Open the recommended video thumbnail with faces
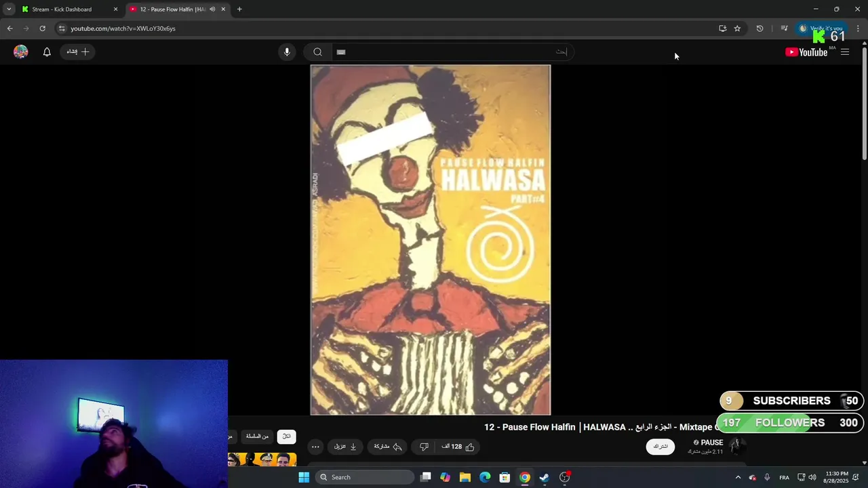This screenshot has height=488, width=868. pos(262,460)
